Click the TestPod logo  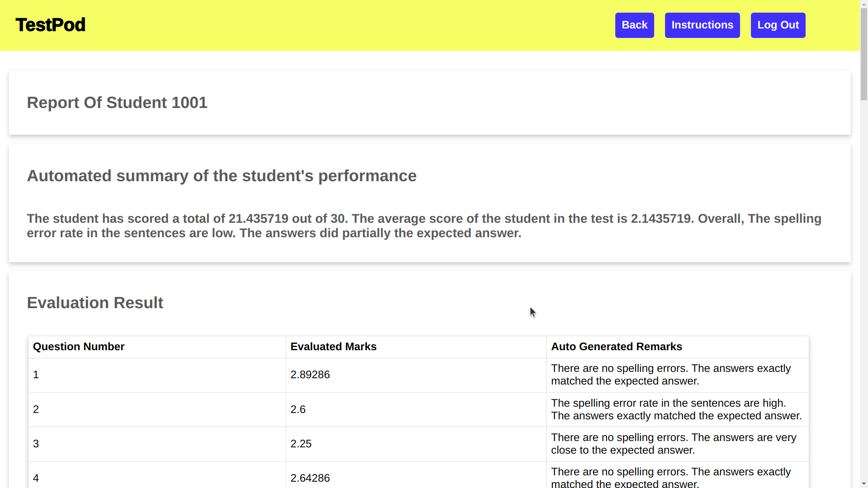pyautogui.click(x=50, y=25)
